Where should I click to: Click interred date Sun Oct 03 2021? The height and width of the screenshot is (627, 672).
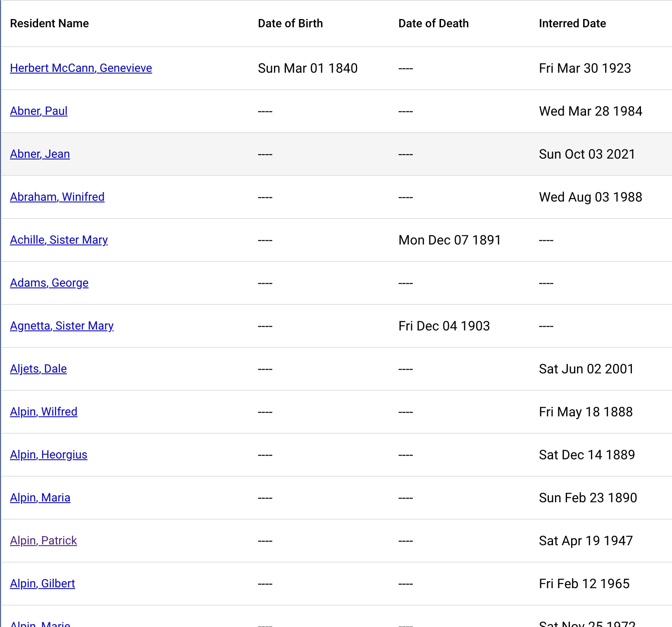click(587, 154)
